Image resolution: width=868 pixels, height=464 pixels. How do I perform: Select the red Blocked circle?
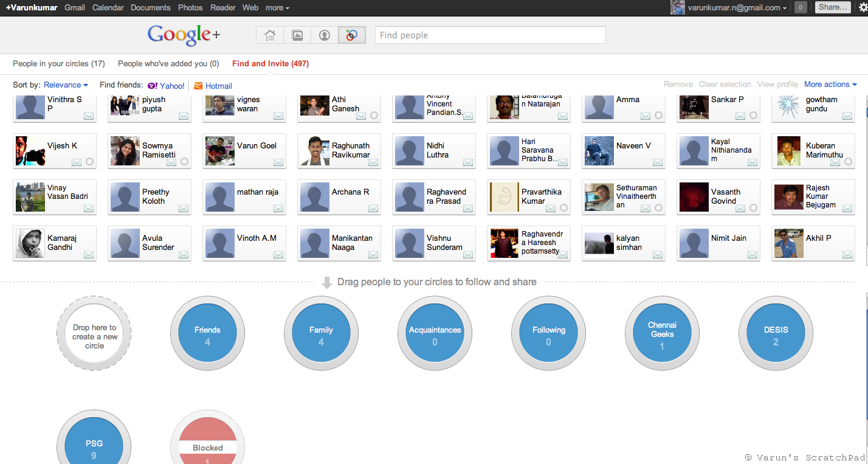[207, 438]
